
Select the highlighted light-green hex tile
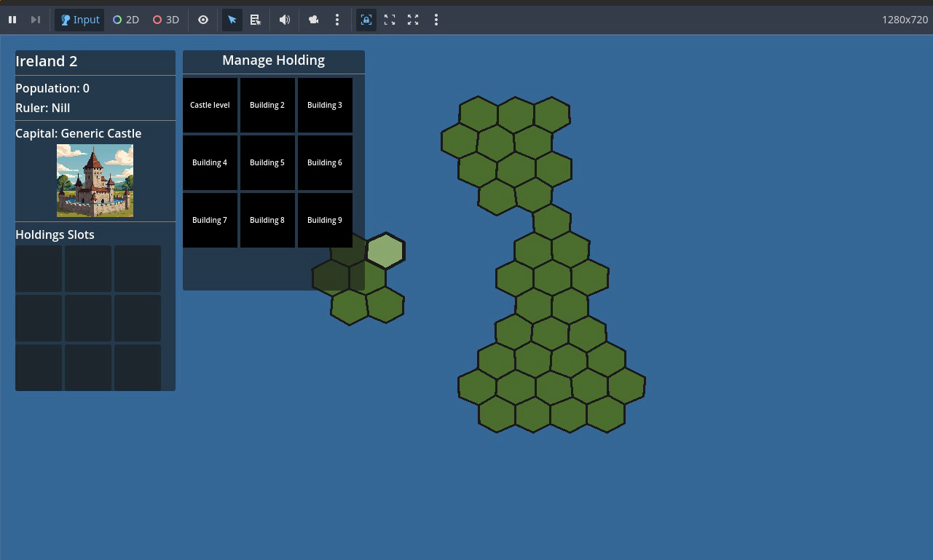click(385, 251)
